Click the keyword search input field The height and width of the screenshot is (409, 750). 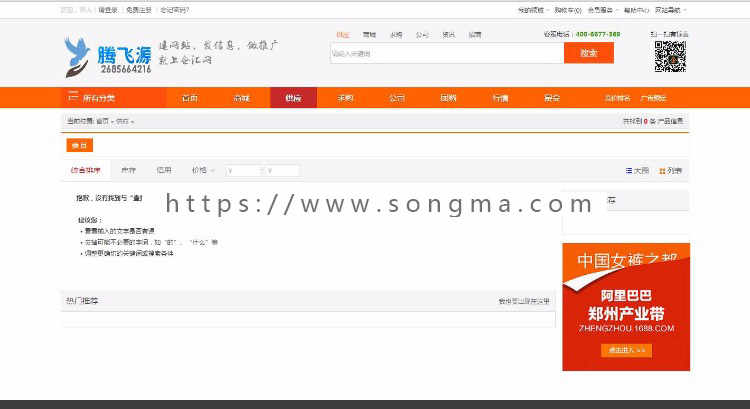pos(447,53)
